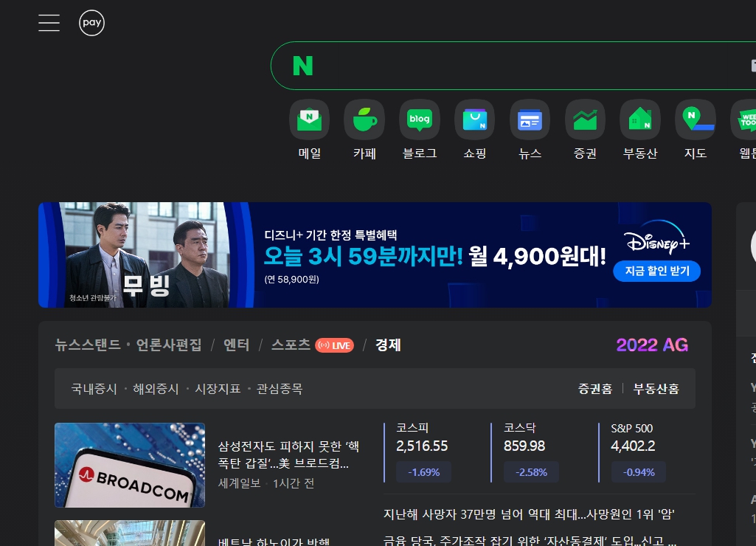Click the 세계일보 source label
756x546 pixels.
pos(239,483)
